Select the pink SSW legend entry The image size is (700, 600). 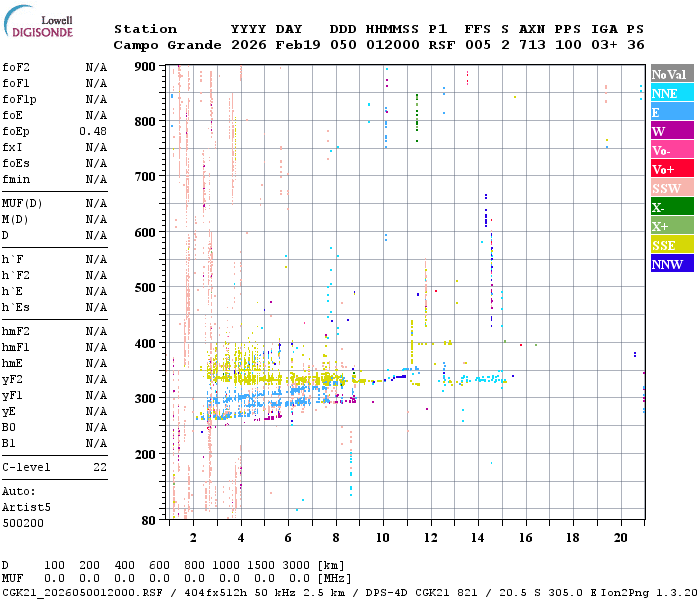(670, 189)
